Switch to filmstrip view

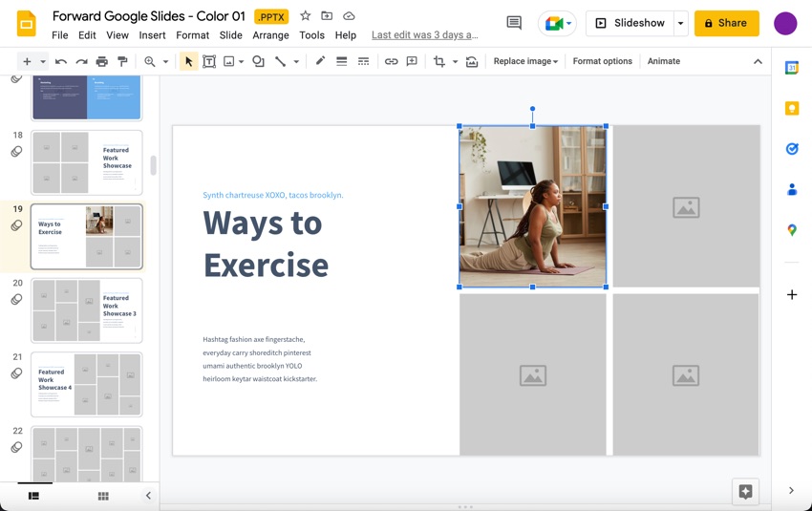(33, 496)
